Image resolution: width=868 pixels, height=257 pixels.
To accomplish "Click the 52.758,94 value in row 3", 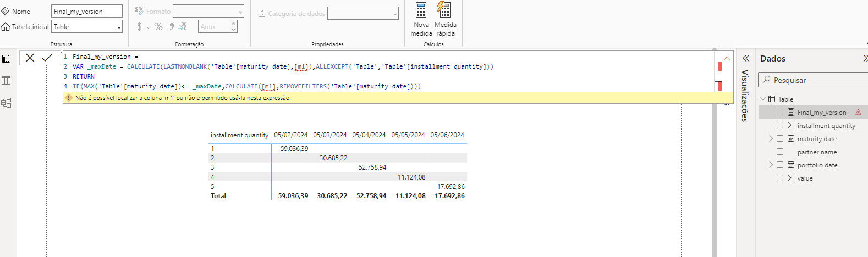I will click(x=372, y=167).
